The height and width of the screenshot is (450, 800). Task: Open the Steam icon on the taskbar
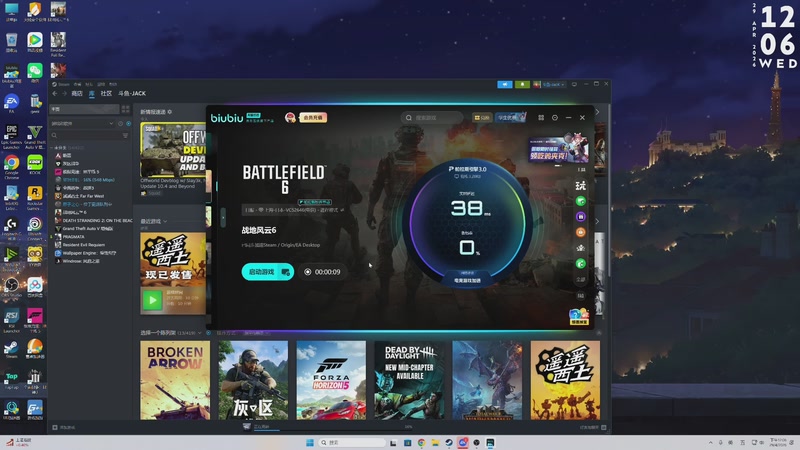pyautogui.click(x=449, y=442)
